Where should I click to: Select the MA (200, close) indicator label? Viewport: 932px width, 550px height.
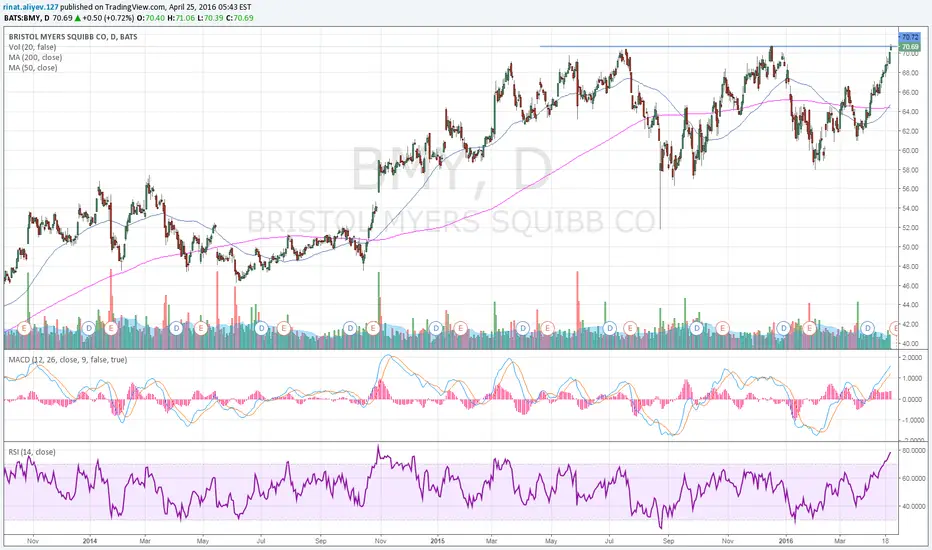tap(35, 57)
